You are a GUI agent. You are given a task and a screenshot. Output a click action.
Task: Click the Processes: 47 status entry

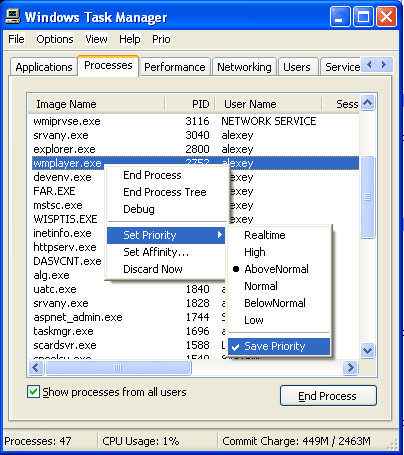coord(50,441)
